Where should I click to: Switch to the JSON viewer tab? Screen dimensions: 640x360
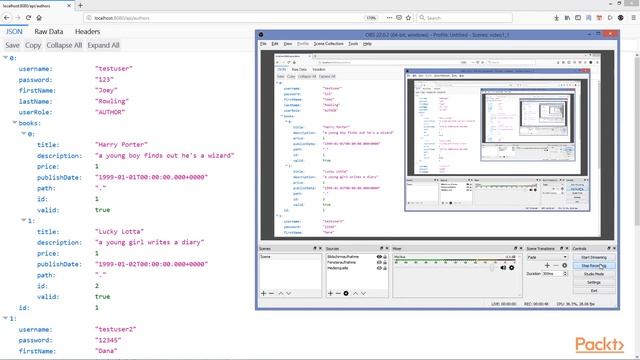(14, 31)
